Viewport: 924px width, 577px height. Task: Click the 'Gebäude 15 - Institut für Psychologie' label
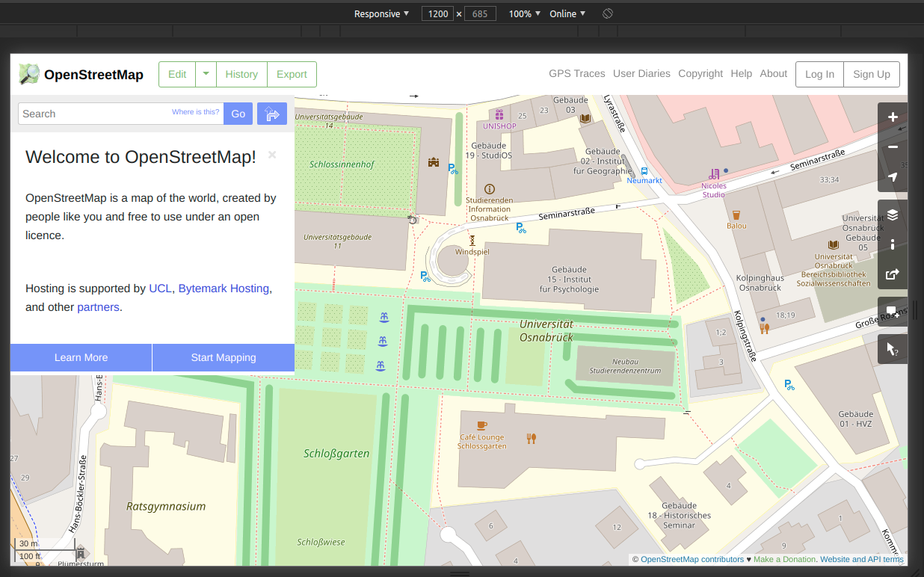pos(569,279)
